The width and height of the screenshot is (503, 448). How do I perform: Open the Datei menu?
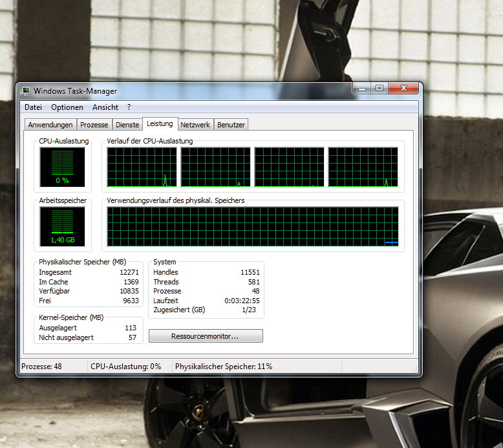pyautogui.click(x=33, y=107)
